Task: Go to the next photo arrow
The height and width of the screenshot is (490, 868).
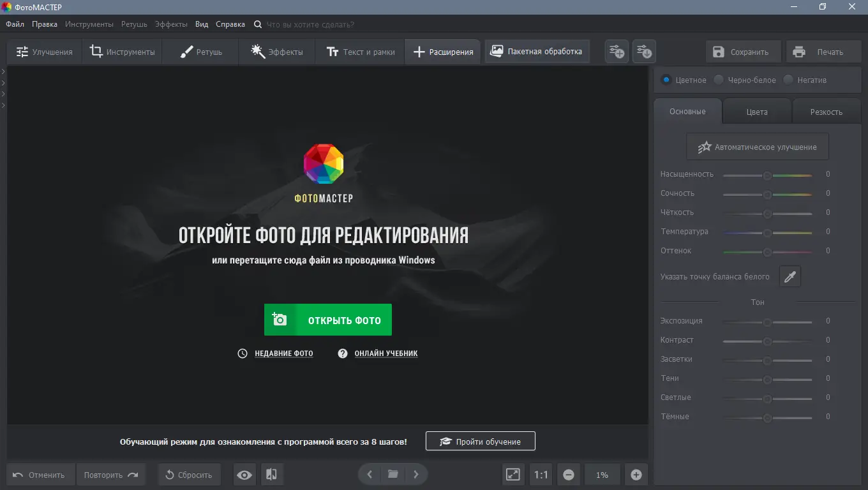Action: pyautogui.click(x=416, y=475)
